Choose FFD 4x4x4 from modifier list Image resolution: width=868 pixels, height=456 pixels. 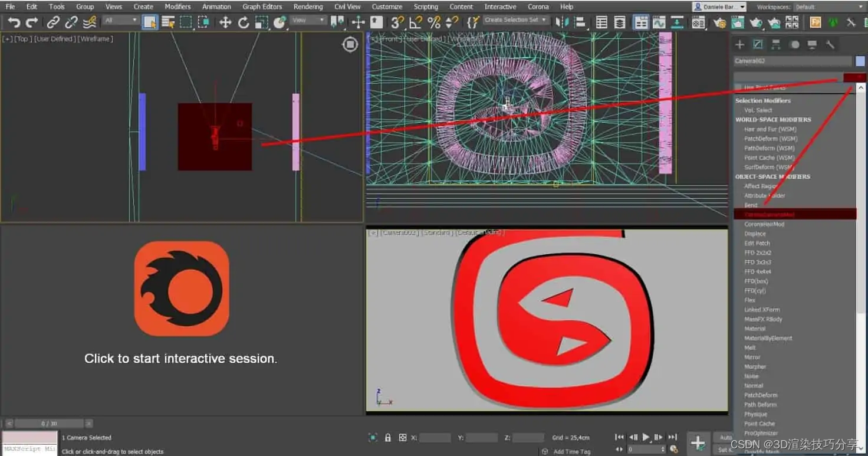tap(758, 272)
